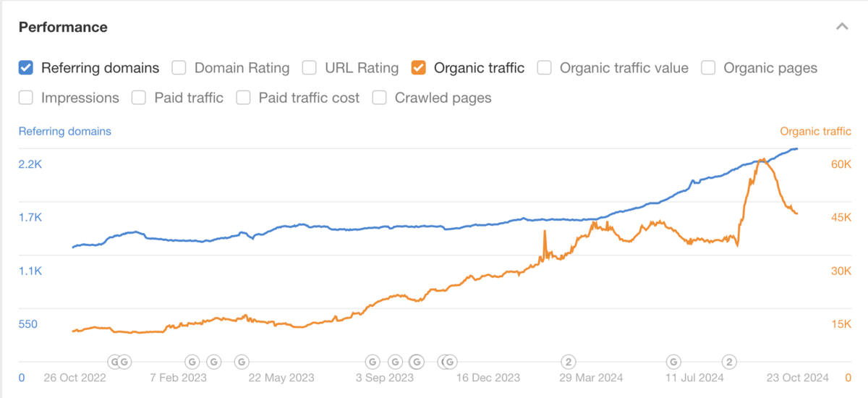Viewport: 868px width, 398px height.
Task: Tick the Impressions checkbox
Action: pos(26,98)
